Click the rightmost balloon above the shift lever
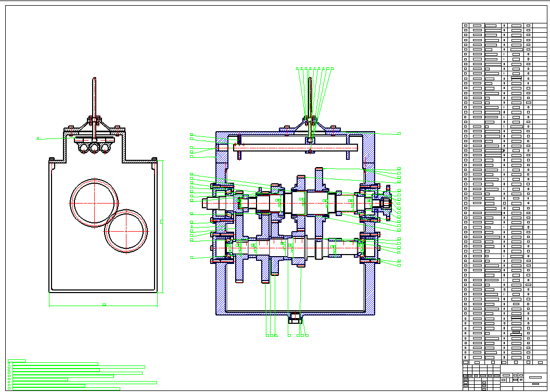The image size is (550, 392). 332,68
